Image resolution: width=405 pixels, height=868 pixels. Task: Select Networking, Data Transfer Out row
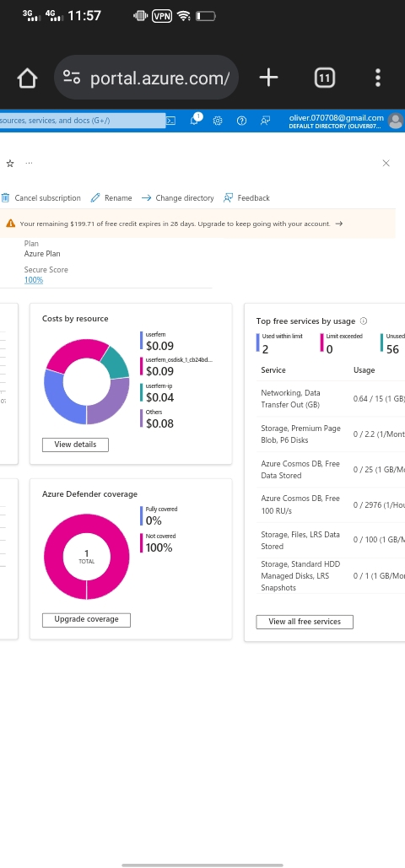tap(330, 398)
